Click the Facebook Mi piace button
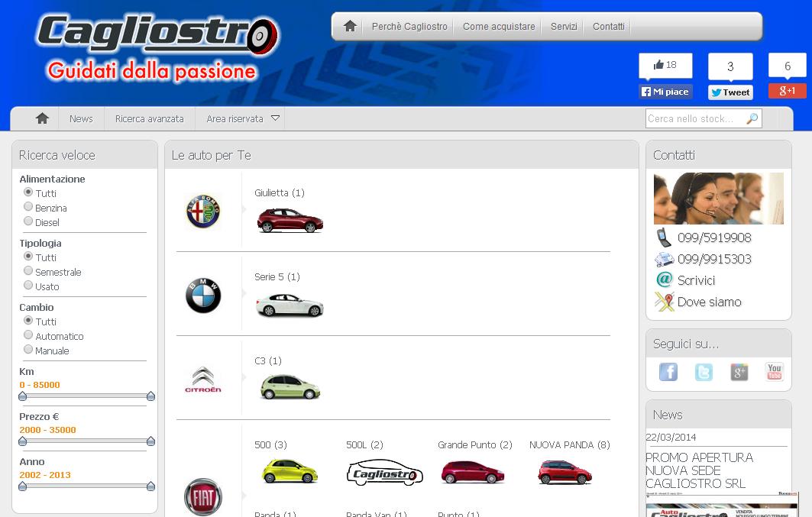The width and height of the screenshot is (812, 517). (665, 92)
